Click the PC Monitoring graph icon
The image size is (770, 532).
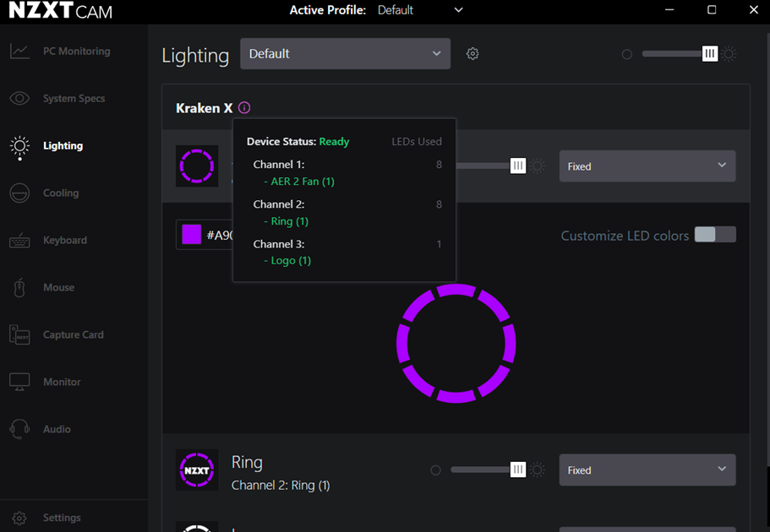[x=19, y=51]
